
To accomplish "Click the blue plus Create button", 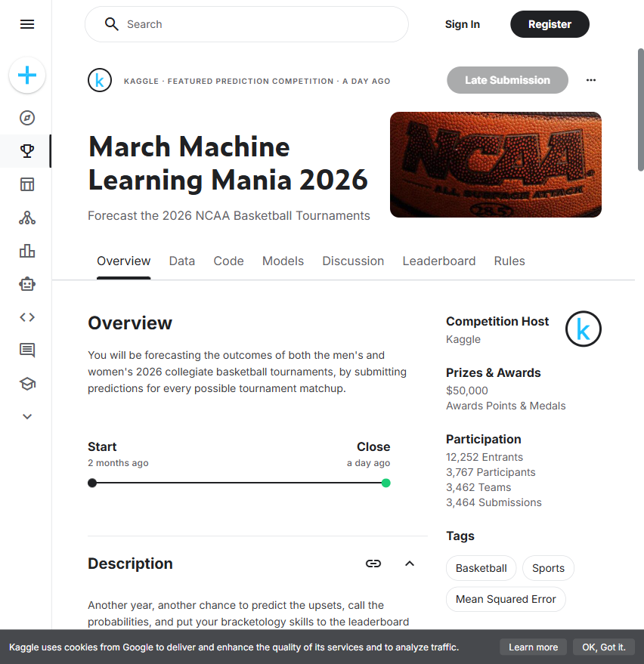I will pos(27,76).
